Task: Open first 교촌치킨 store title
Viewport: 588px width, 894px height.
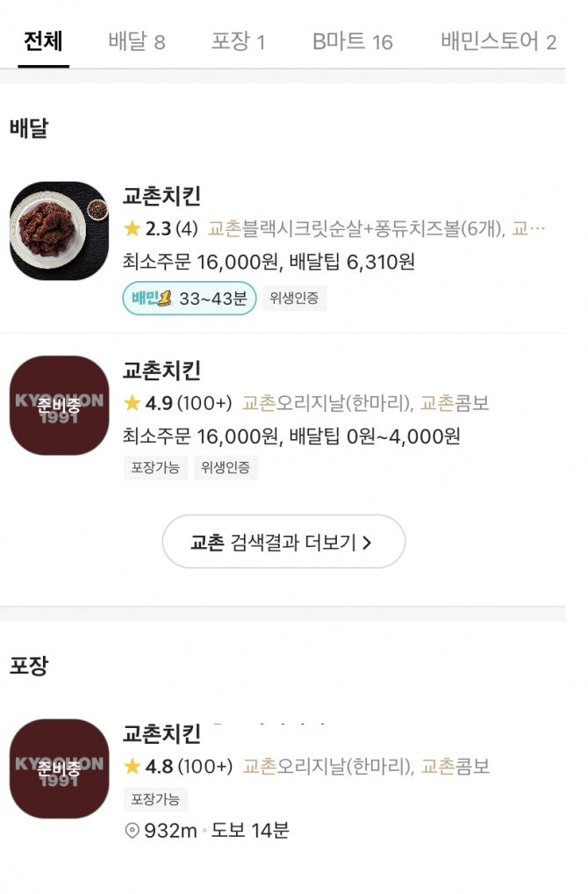Action: pos(161,196)
